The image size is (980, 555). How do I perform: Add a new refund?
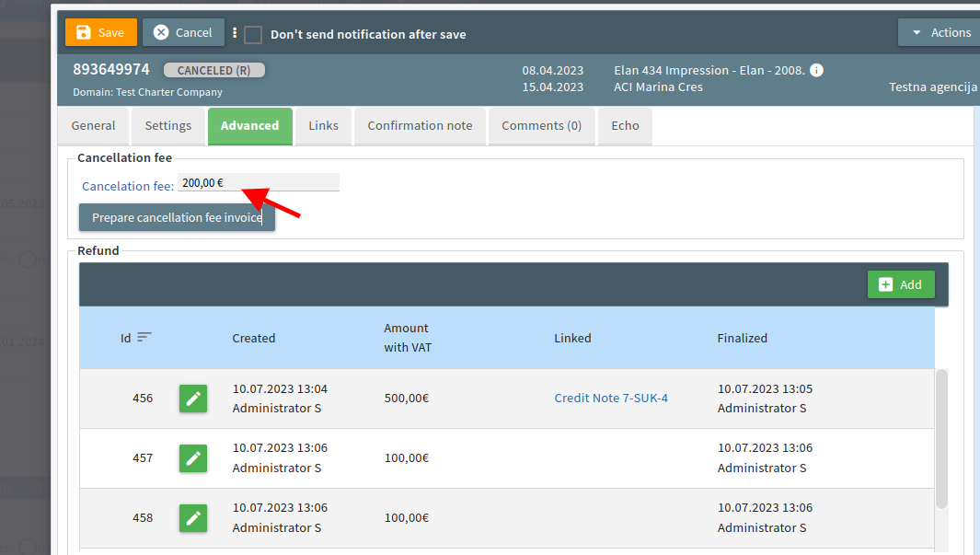pos(901,284)
